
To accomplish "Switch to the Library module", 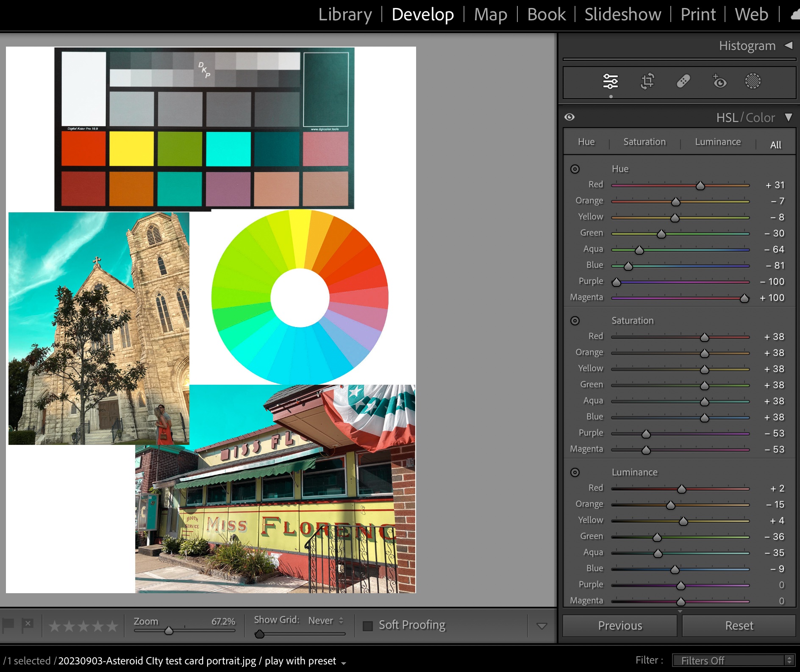I will coord(345,14).
